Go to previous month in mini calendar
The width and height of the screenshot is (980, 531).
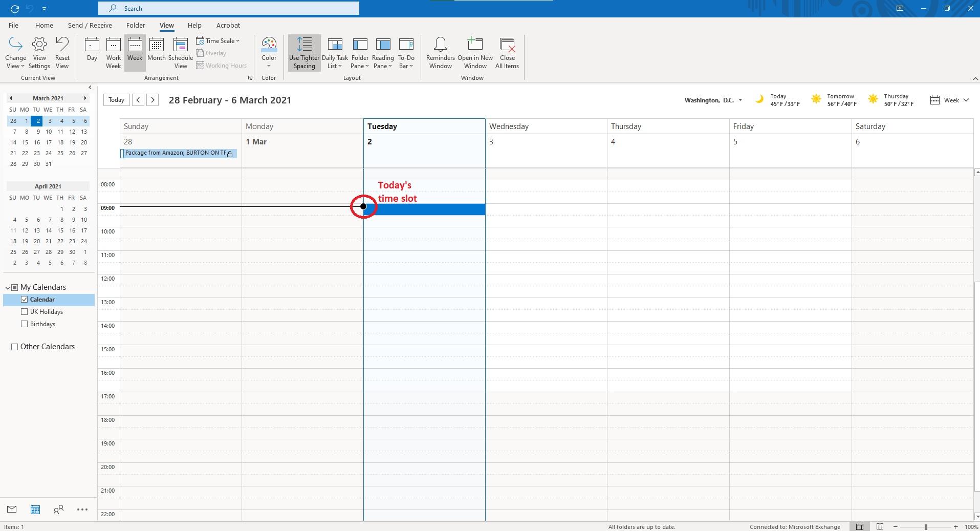[x=10, y=98]
